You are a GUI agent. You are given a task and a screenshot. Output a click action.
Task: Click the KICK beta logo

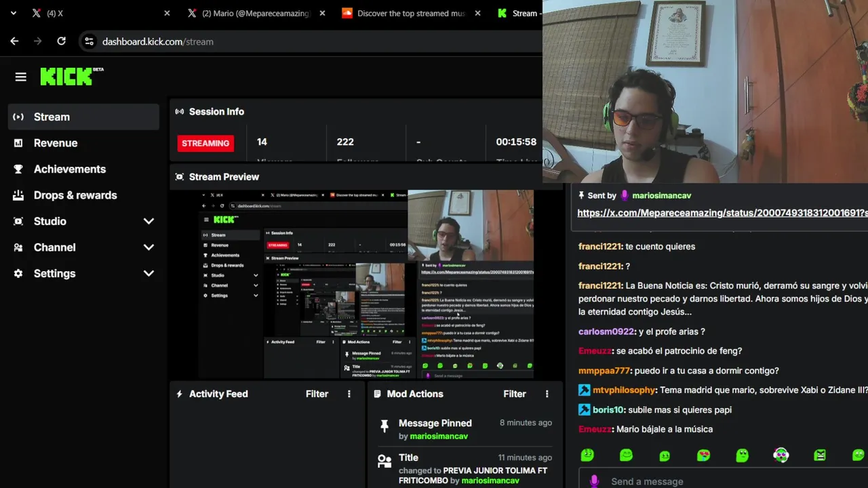(x=71, y=77)
